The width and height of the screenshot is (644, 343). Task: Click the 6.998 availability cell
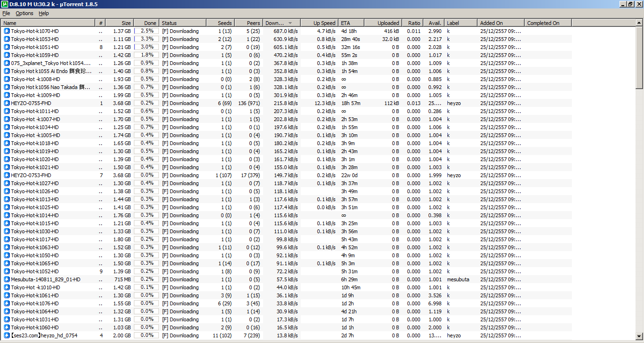click(435, 303)
